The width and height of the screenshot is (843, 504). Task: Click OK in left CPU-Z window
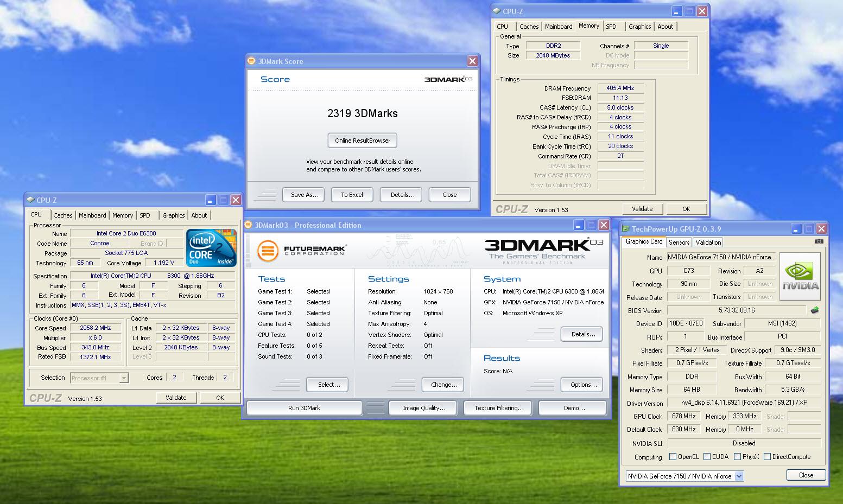pyautogui.click(x=220, y=398)
